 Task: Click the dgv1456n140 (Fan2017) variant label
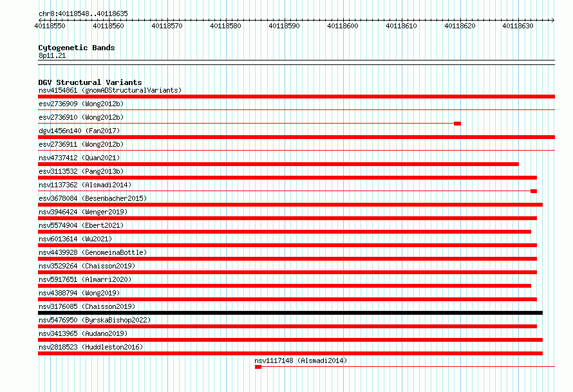(79, 131)
